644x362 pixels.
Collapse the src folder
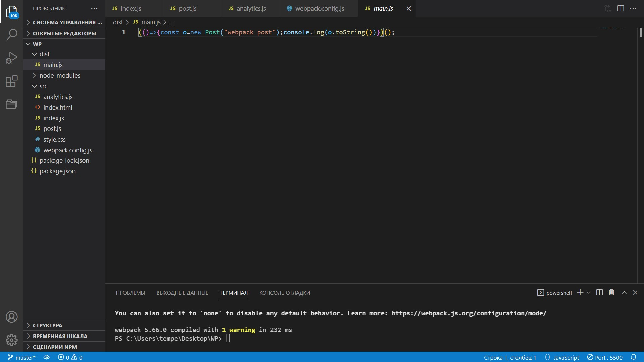pos(64,86)
